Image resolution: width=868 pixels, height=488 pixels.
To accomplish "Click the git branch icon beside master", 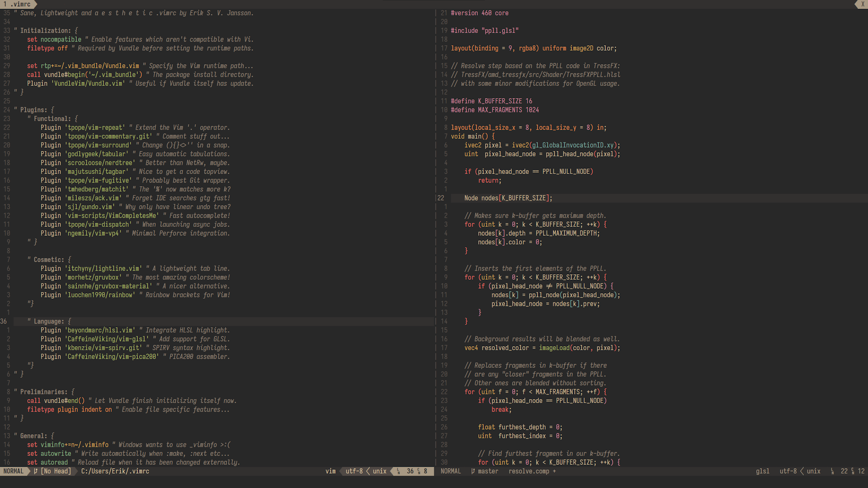I will [x=473, y=471].
